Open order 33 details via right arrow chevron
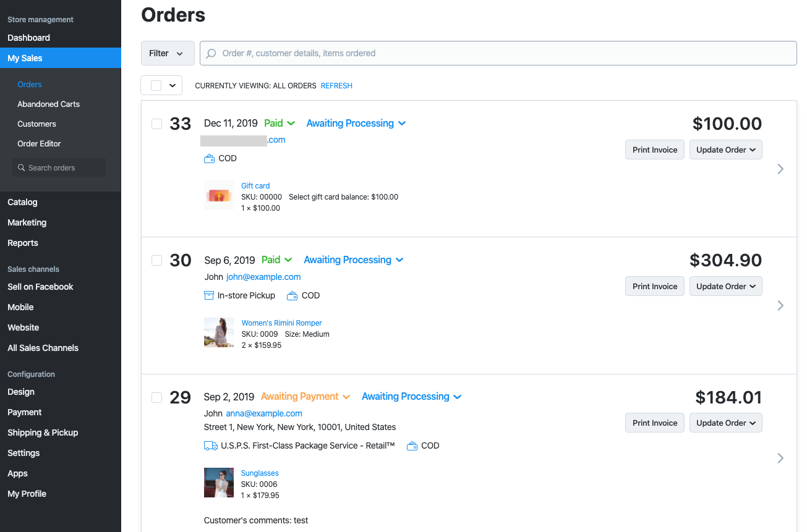 780,169
